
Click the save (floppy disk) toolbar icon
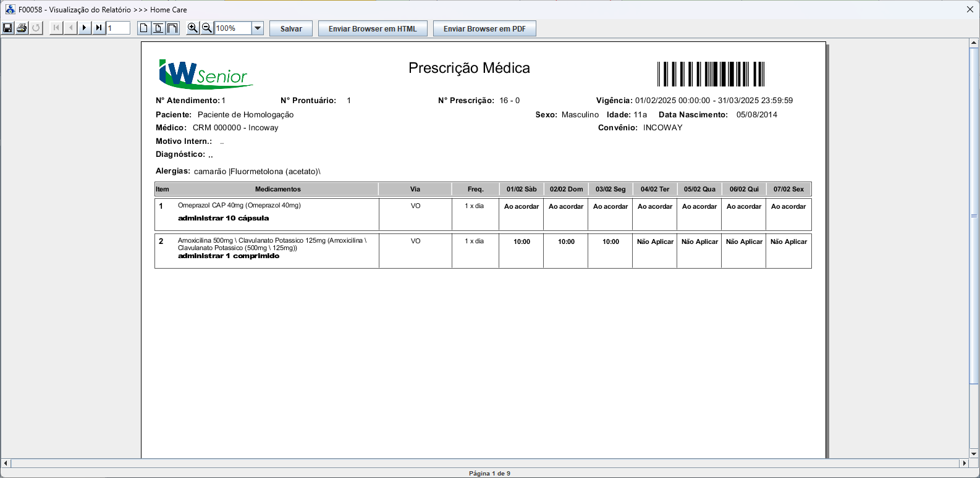click(x=7, y=28)
